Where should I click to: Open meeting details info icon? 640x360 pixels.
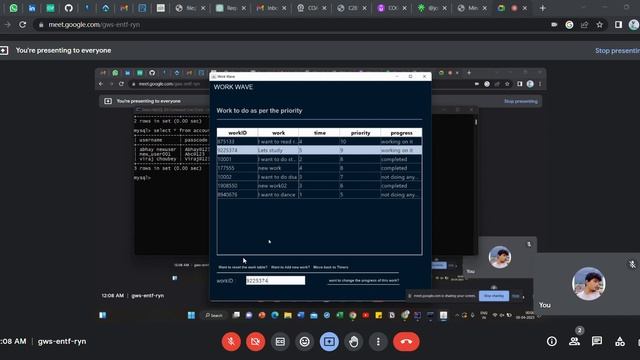552,341
